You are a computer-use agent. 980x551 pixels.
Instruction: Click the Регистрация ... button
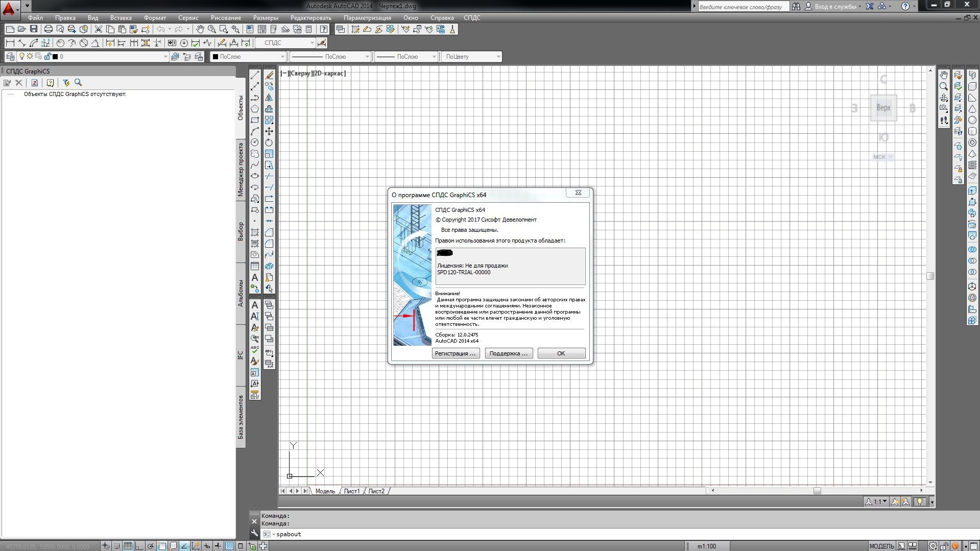pos(456,353)
